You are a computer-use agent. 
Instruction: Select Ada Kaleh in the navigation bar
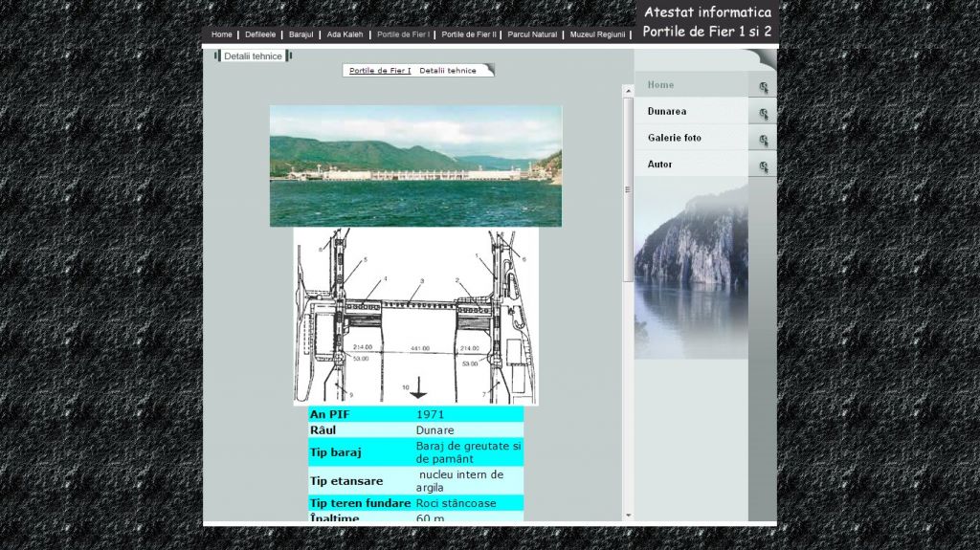pos(345,34)
